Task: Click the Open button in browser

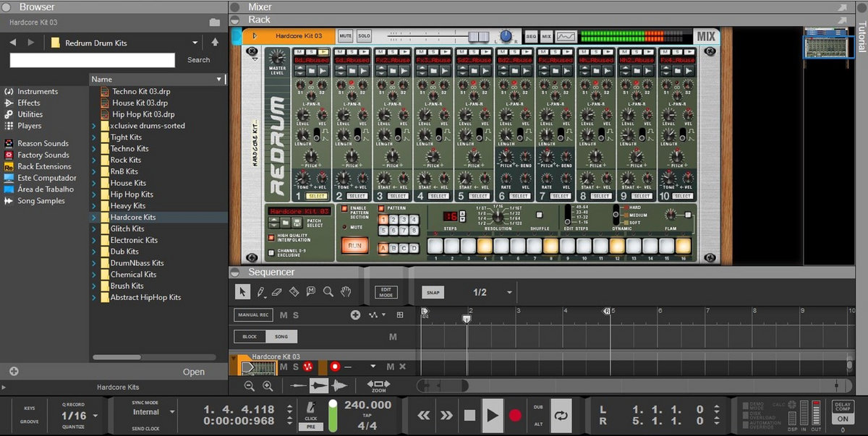Action: (193, 372)
